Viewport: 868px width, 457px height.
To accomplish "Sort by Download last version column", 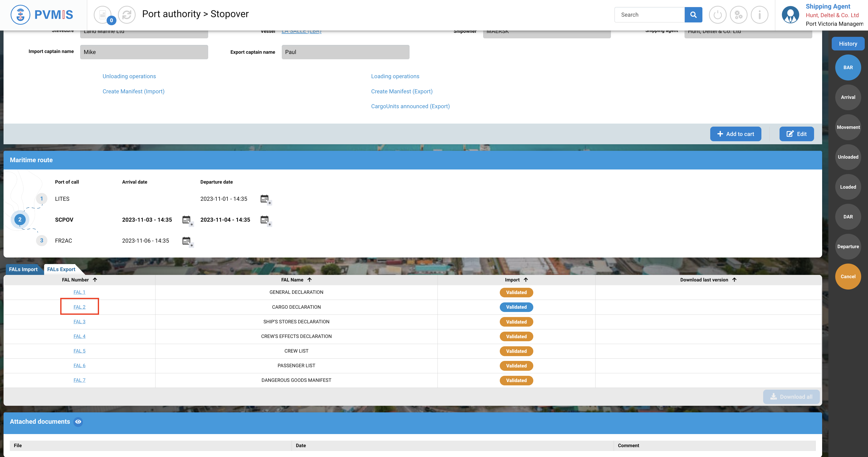I will click(734, 280).
